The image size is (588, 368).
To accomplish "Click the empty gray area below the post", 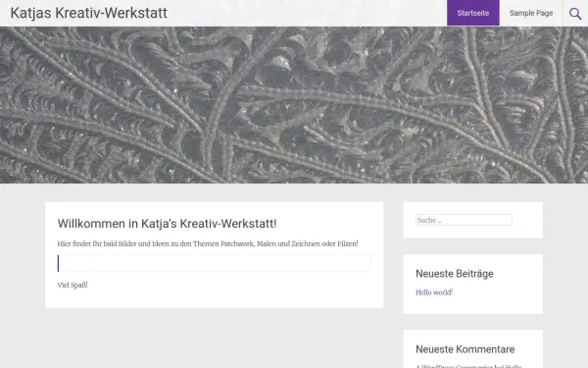I will [x=214, y=338].
